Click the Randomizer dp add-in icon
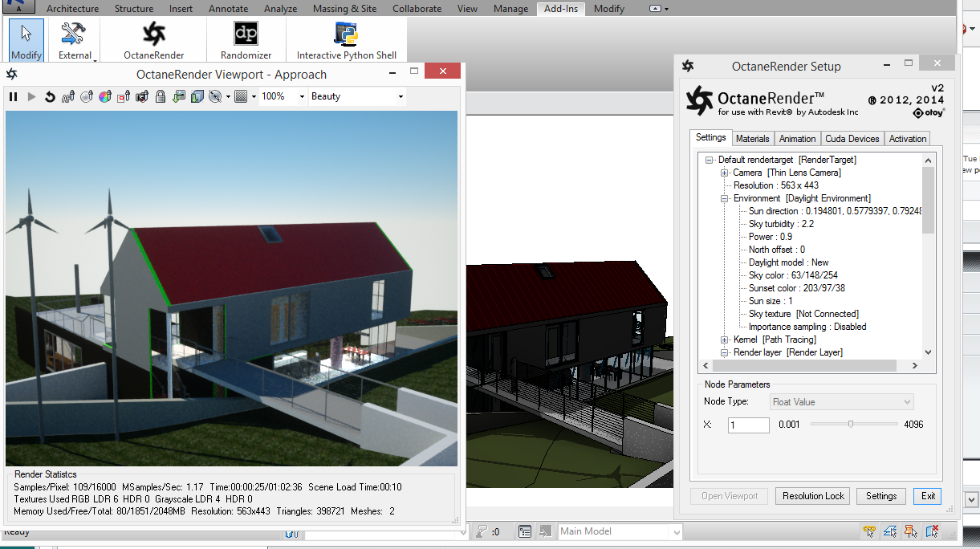 246,39
